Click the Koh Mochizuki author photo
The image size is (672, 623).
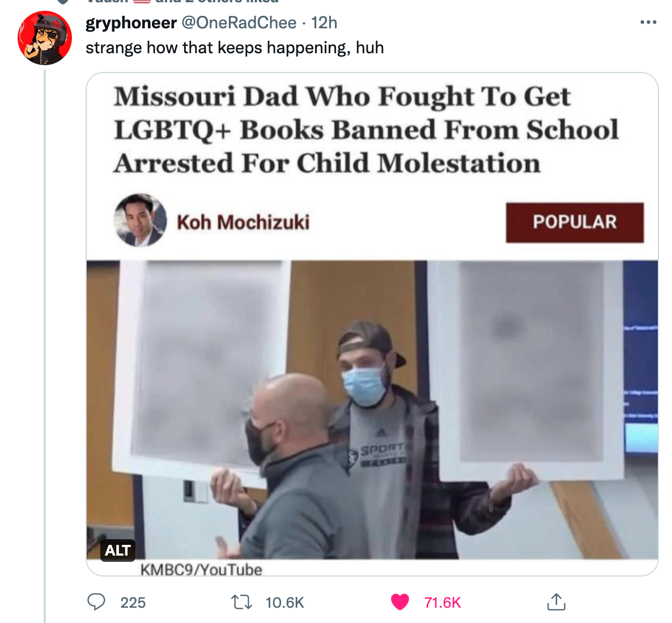pyautogui.click(x=140, y=220)
